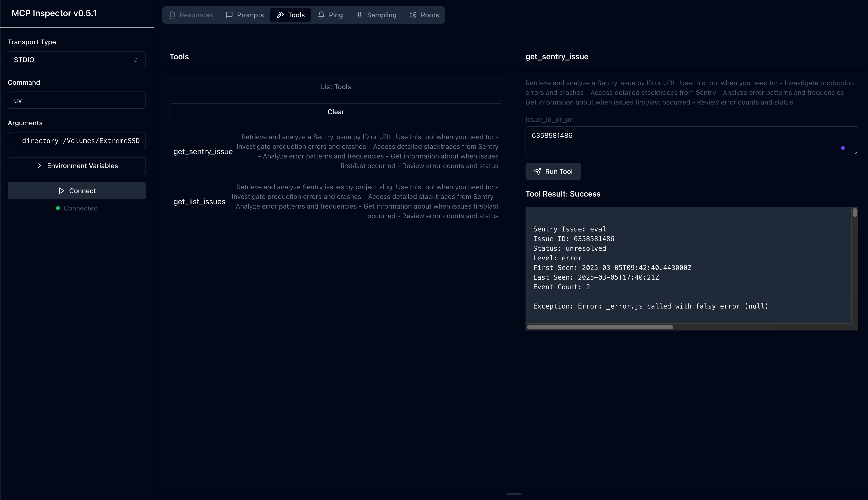Click the play icon inside the Connect button
Viewport: 868px width, 500px height.
click(x=61, y=191)
